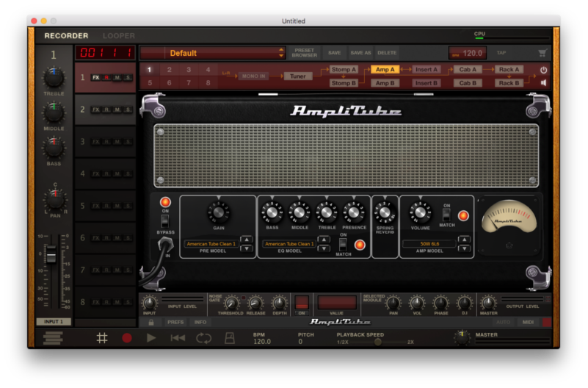The height and width of the screenshot is (388, 588).
Task: Switch to the LOOPER tab
Action: coord(119,36)
